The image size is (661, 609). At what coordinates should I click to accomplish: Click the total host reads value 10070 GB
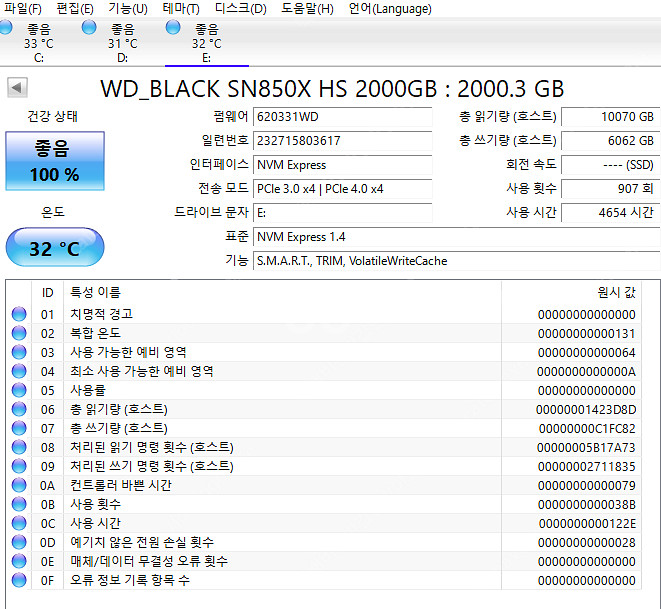610,117
